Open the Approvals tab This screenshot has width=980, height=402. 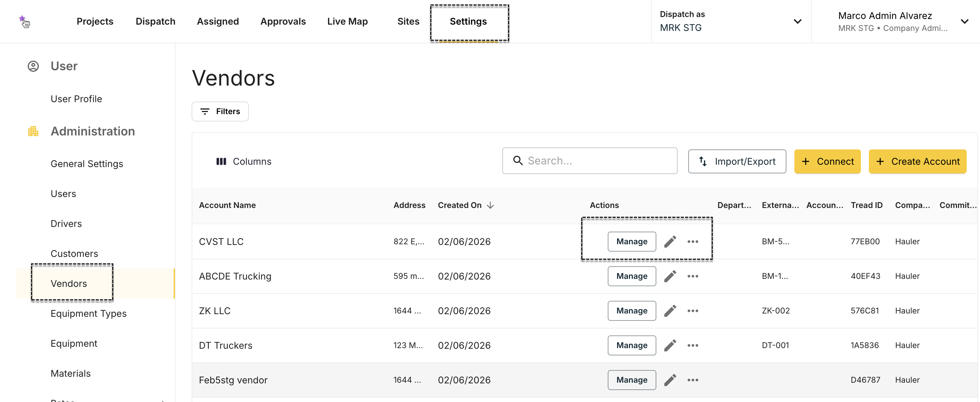click(x=283, y=21)
